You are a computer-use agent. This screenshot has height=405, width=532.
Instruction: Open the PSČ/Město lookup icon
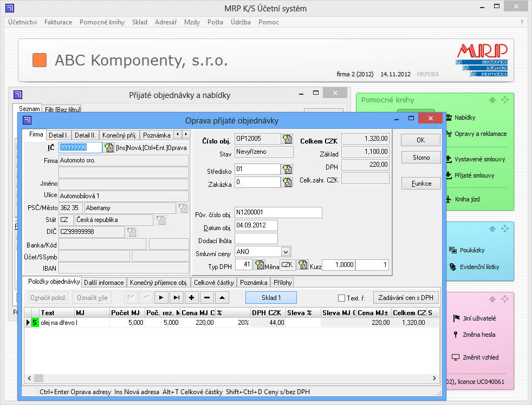pyautogui.click(x=183, y=208)
